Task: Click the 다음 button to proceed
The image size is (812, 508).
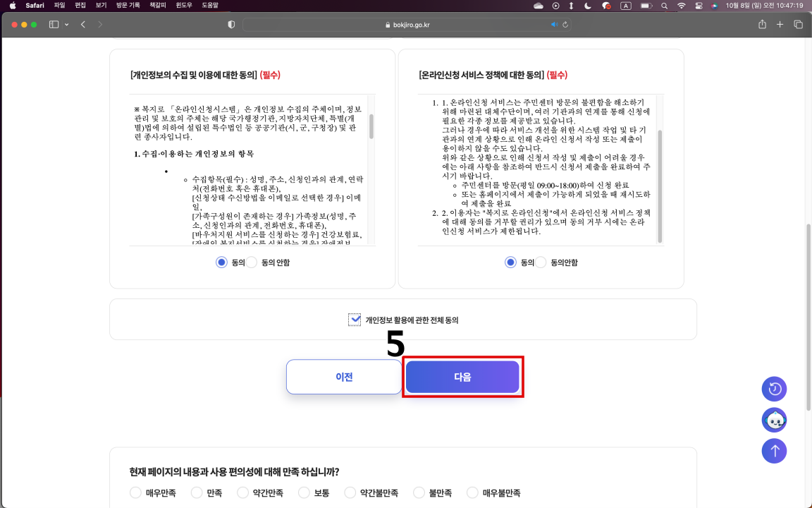Action: tap(462, 376)
